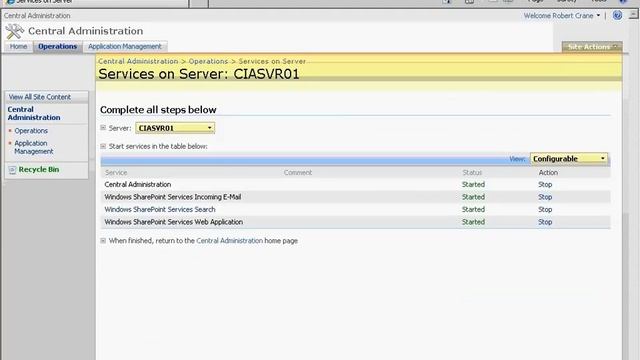Stop Windows SharePoint Services Web Application
Screen dimensions: 640x360
coord(545,222)
